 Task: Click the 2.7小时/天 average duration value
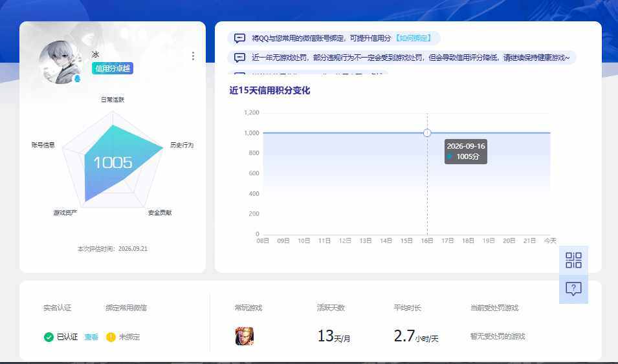(416, 336)
